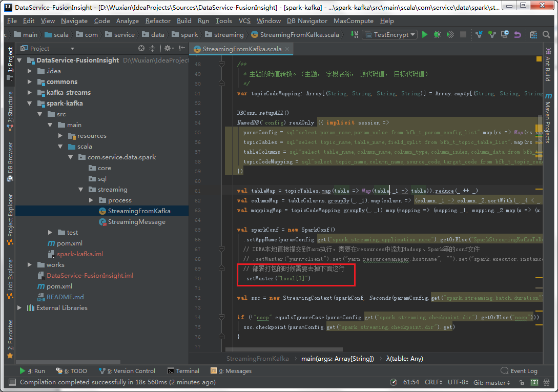Screen dimensions: 558x392
Task: Collapse the streaming package folder
Action: coord(81,190)
